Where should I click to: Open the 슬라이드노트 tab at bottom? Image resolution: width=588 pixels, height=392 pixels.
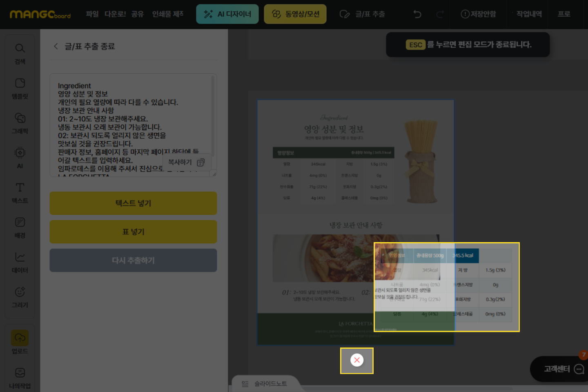[x=265, y=384]
